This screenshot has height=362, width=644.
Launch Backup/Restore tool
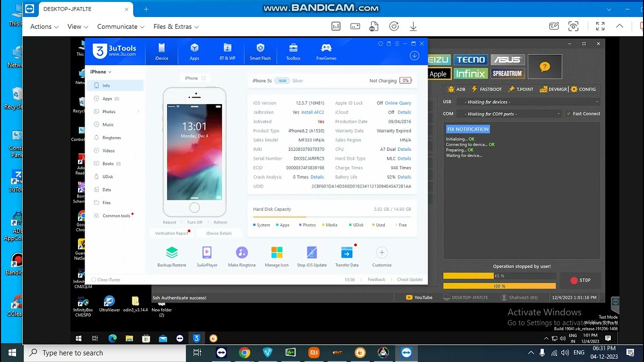click(x=172, y=256)
